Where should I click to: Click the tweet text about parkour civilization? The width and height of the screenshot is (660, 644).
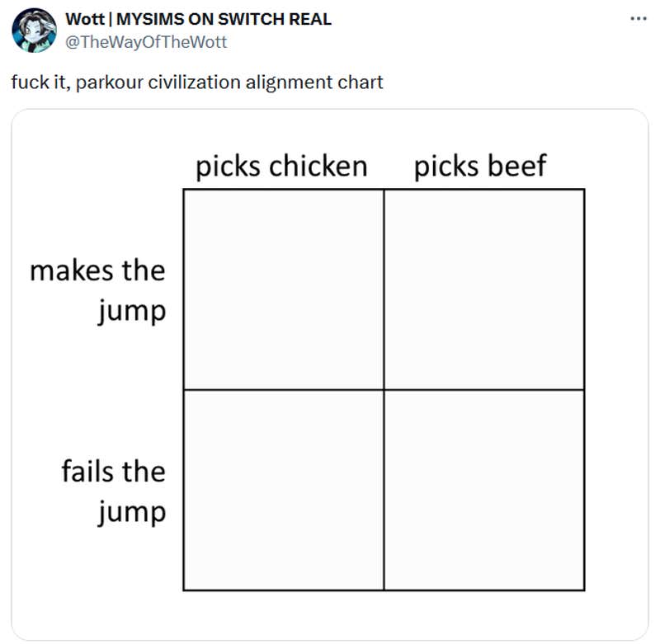196,82
